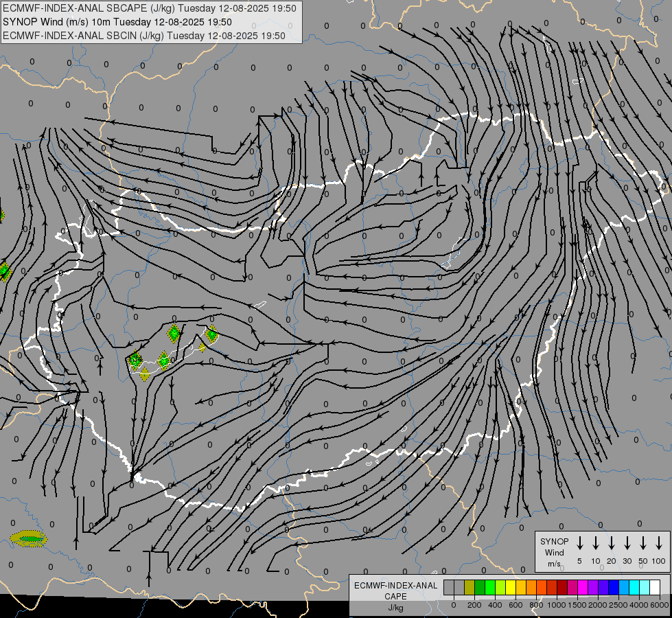Click the 2000 tick label in CAPE legend
Viewport: 672px width, 618px height.
point(597,605)
